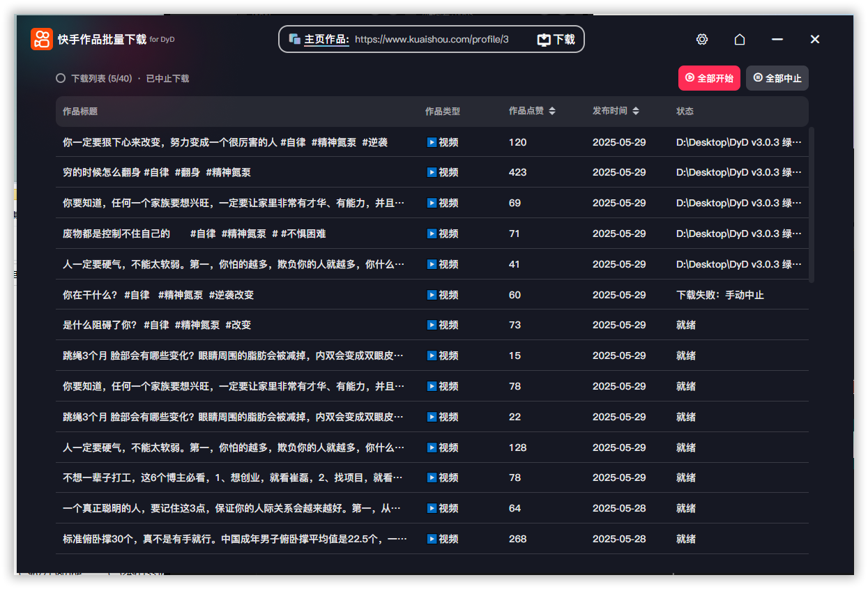Click status 下载失败:手动中止

pyautogui.click(x=720, y=295)
